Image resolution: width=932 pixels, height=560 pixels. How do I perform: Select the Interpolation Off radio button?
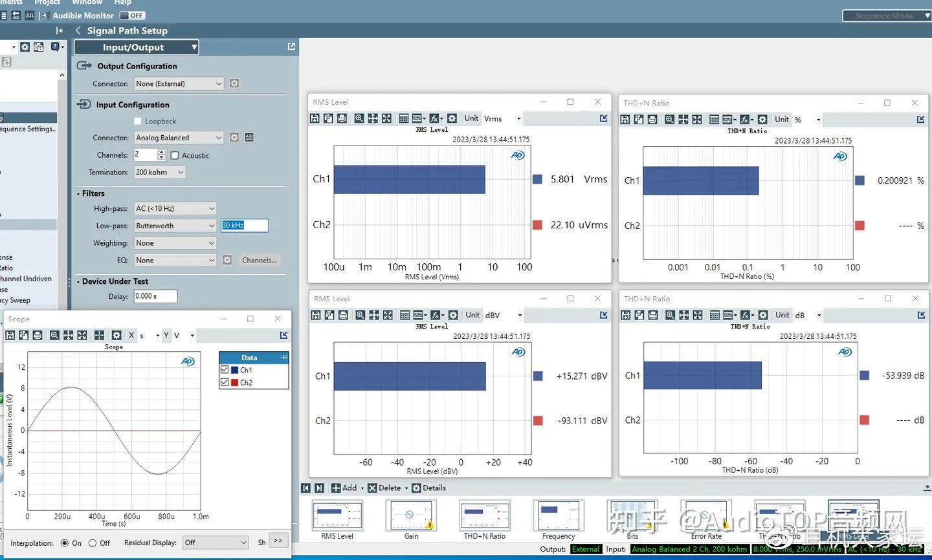click(93, 543)
